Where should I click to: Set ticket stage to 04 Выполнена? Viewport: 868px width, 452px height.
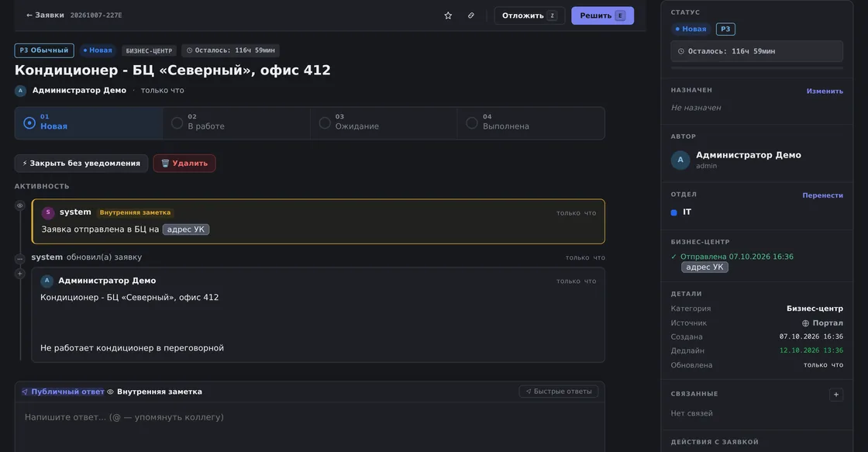point(531,123)
